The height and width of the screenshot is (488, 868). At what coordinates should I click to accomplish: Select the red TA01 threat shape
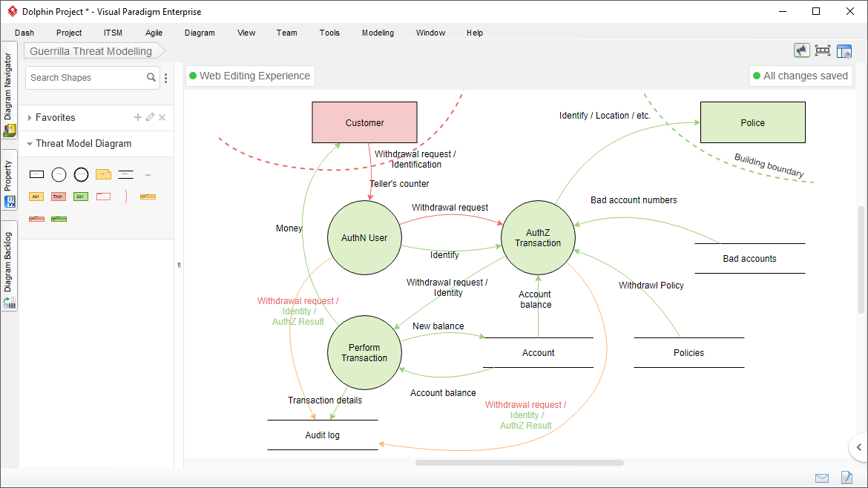(58, 197)
